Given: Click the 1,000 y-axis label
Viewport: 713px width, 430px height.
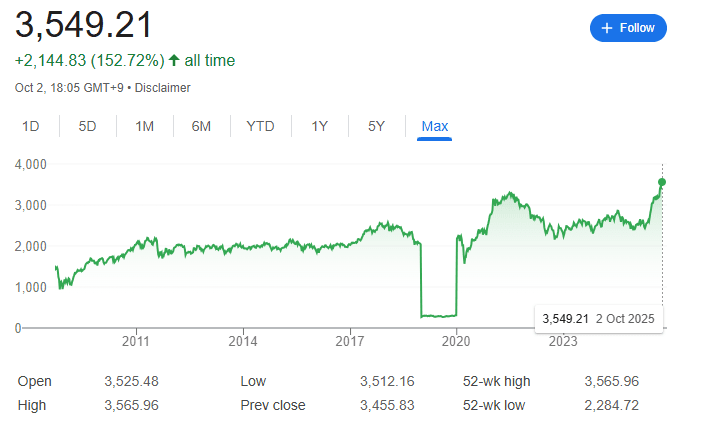Looking at the screenshot, I should (30, 287).
